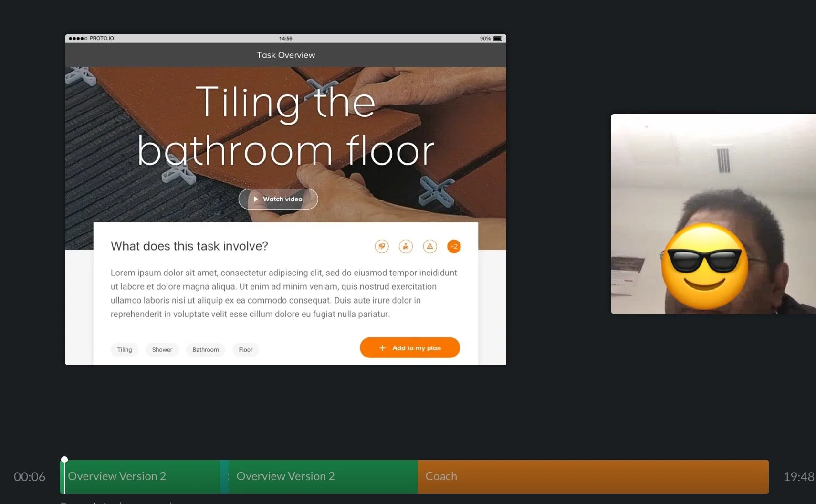The image size is (816, 504).
Task: Jump to the Coach timeline segment
Action: 593,476
